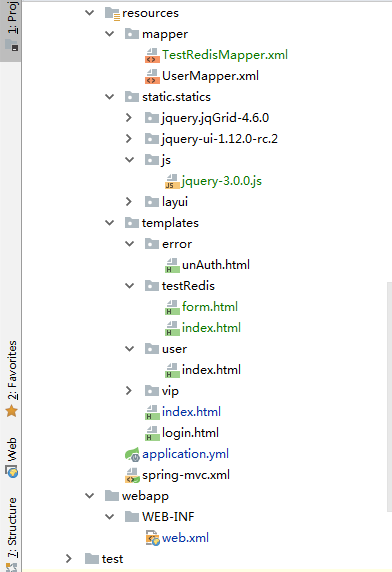392x572 pixels.
Task: Select form.html under testRedis
Action: point(210,307)
